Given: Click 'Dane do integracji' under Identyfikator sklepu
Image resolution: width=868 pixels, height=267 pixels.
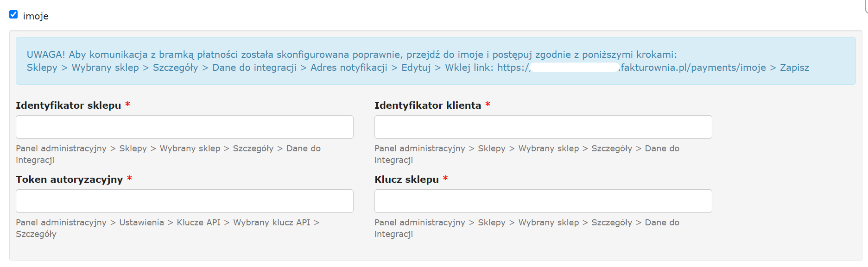Looking at the screenshot, I should click(x=304, y=149).
